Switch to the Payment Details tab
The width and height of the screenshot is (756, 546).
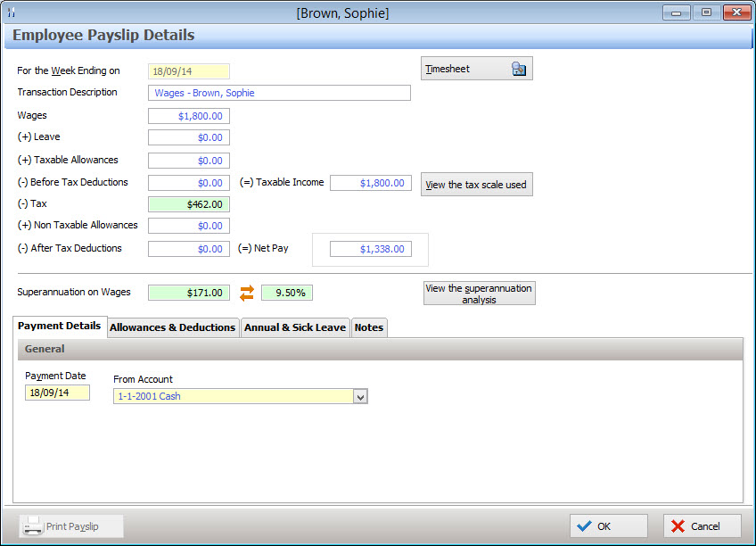coord(59,327)
